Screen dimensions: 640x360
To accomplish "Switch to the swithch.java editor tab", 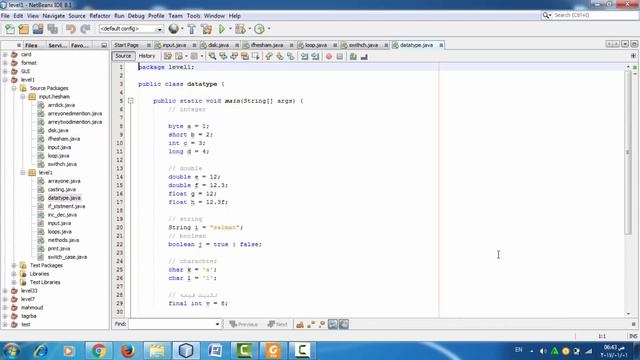I will click(x=363, y=45).
